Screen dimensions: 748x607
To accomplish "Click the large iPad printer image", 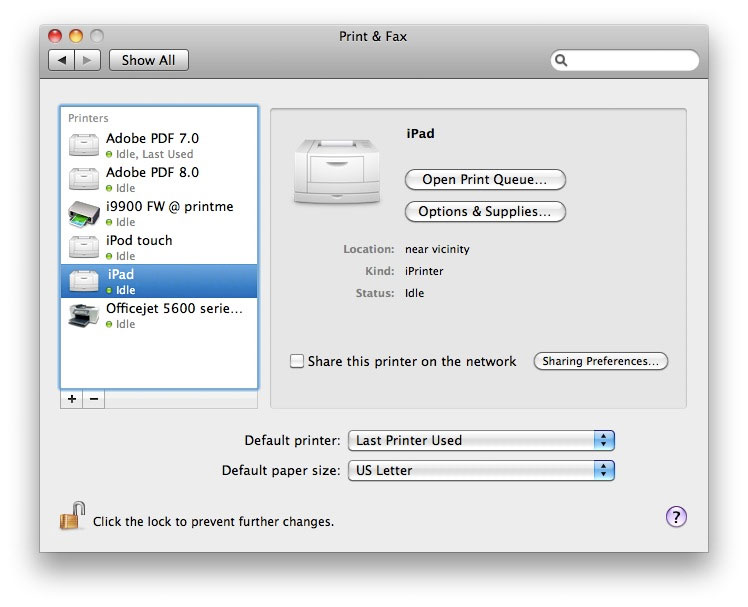I will tap(337, 171).
